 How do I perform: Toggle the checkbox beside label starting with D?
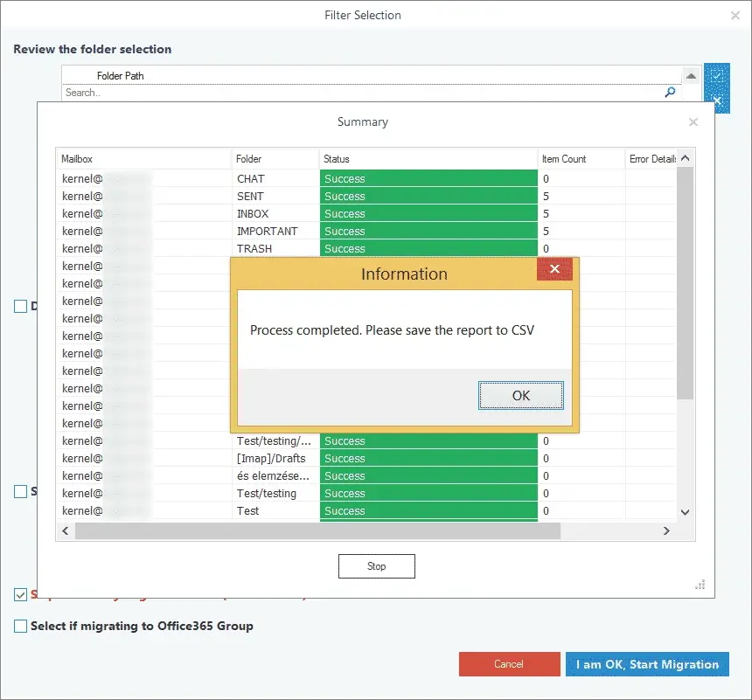[x=21, y=306]
